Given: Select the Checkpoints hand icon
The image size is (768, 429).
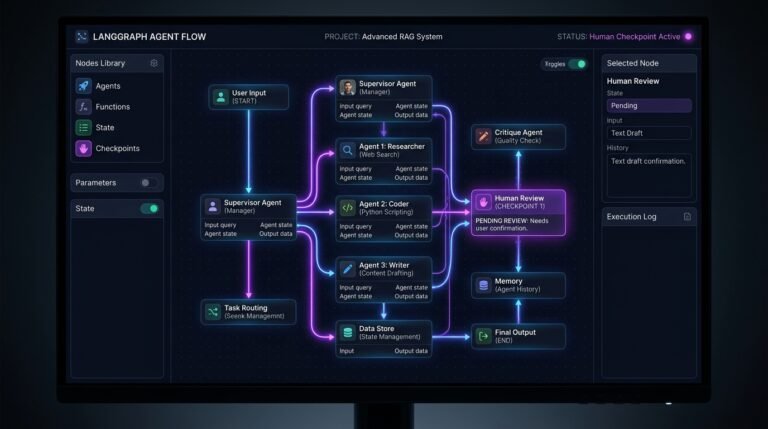Looking at the screenshot, I should click(83, 148).
